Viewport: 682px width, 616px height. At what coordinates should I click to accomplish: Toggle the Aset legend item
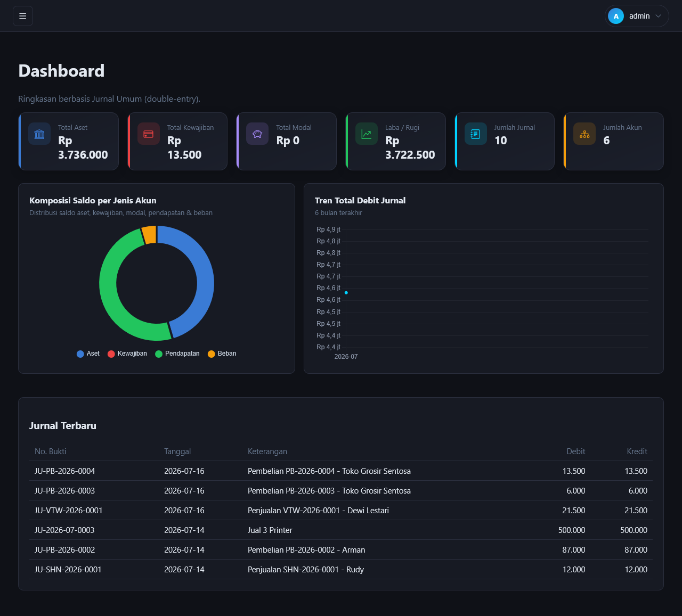click(x=88, y=354)
